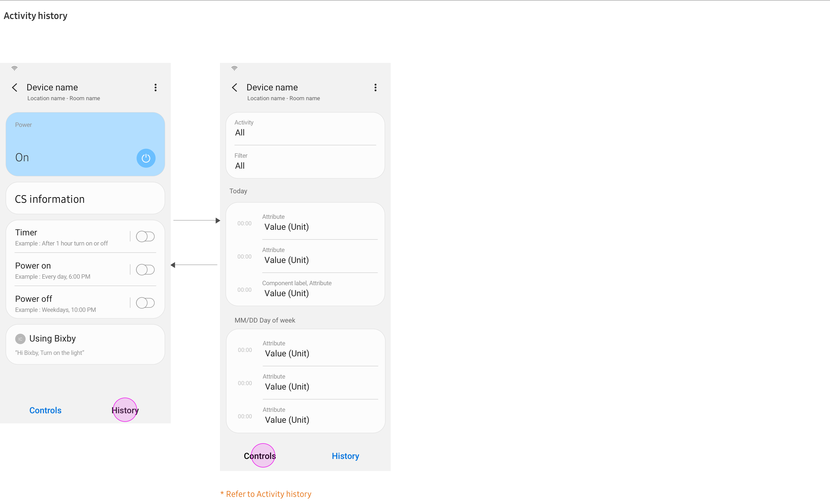Open the Activity filter dropdown
The width and height of the screenshot is (830, 504).
tap(305, 128)
